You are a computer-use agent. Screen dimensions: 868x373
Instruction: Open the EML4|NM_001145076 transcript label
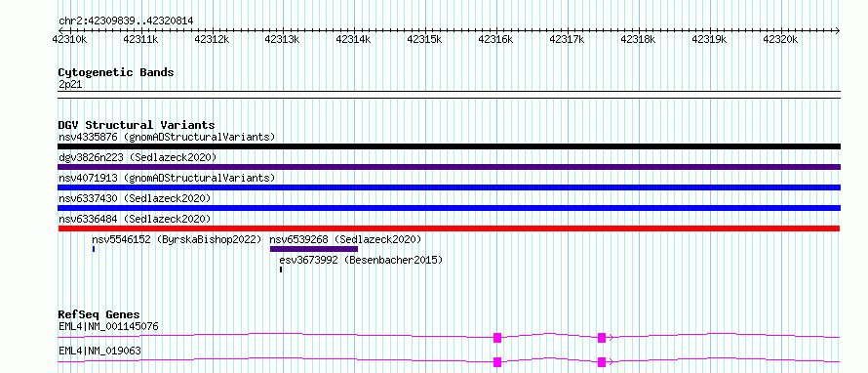tap(108, 326)
